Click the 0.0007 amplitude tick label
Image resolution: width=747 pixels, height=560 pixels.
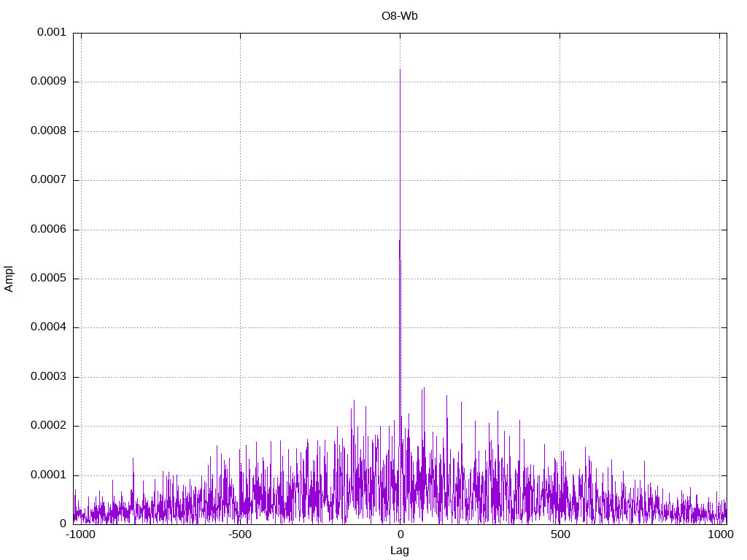click(x=48, y=180)
